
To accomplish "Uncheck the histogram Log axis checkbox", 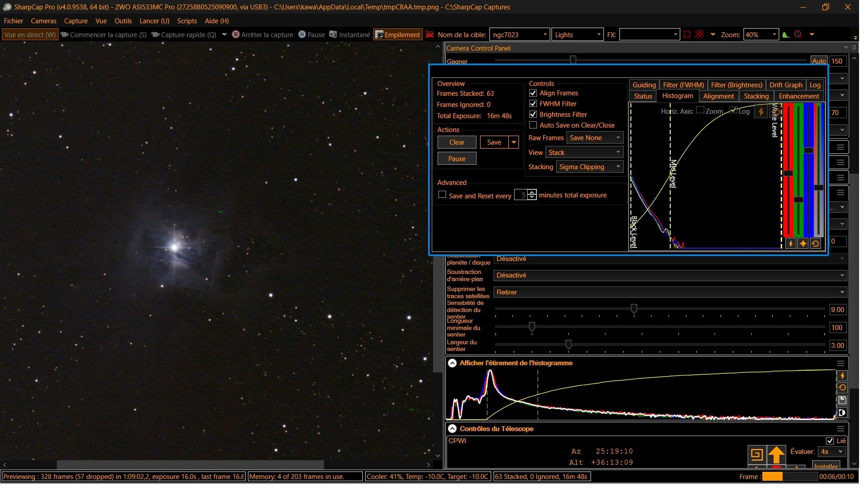I will coord(733,110).
